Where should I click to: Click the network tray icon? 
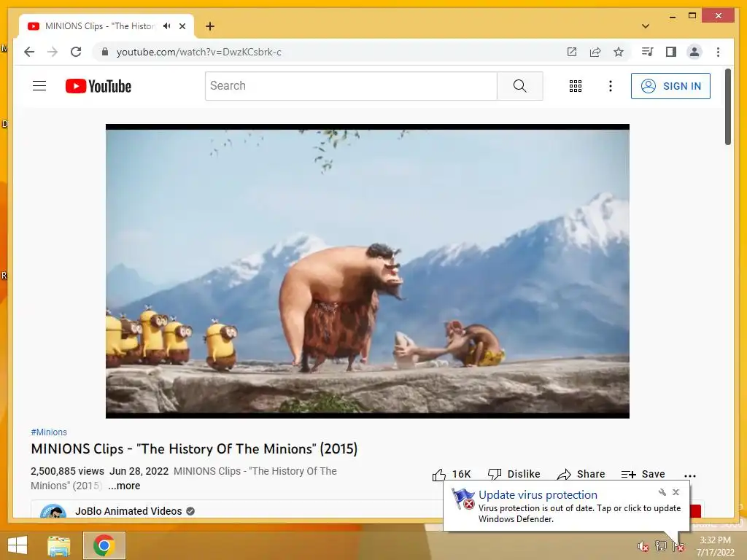click(x=660, y=546)
